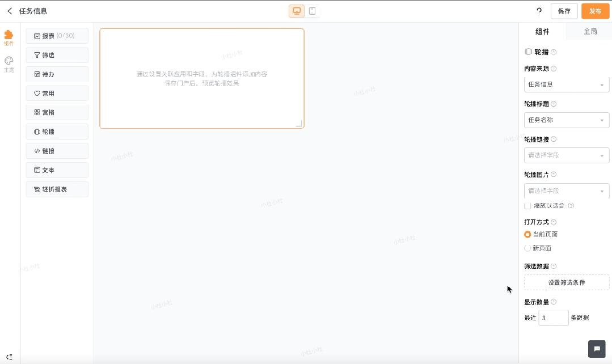Switch to the 组件 tab
Image resolution: width=612 pixels, height=364 pixels.
click(542, 31)
